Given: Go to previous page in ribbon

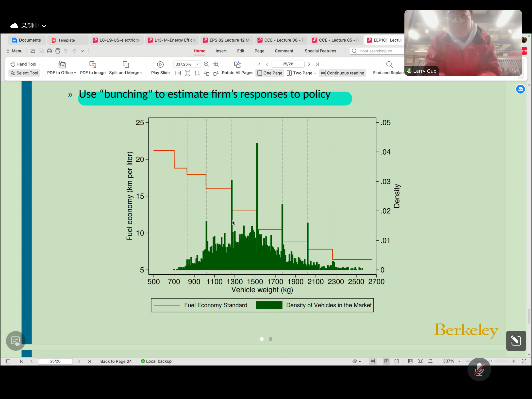Looking at the screenshot, I should [x=267, y=64].
